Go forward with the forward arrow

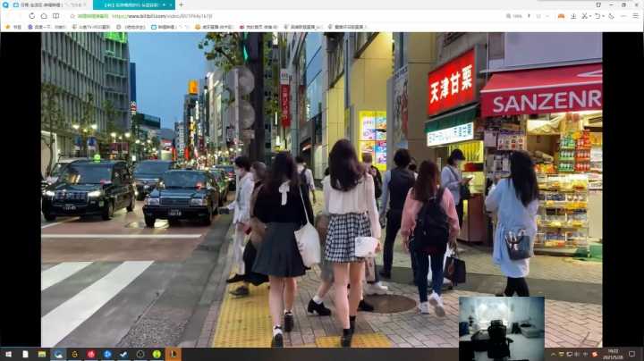[x=20, y=16]
